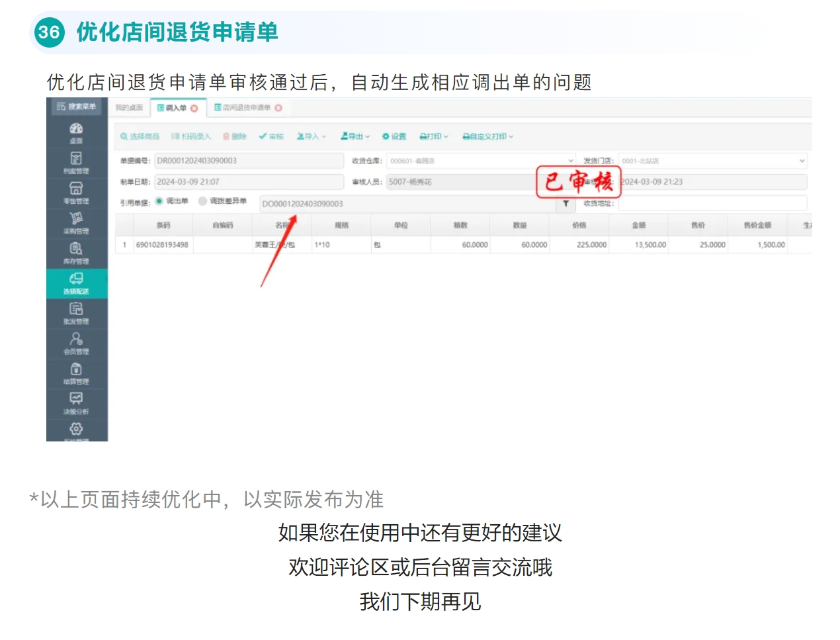Select 结算管理 in the sidebar
The height and width of the screenshot is (640, 840).
pyautogui.click(x=76, y=373)
